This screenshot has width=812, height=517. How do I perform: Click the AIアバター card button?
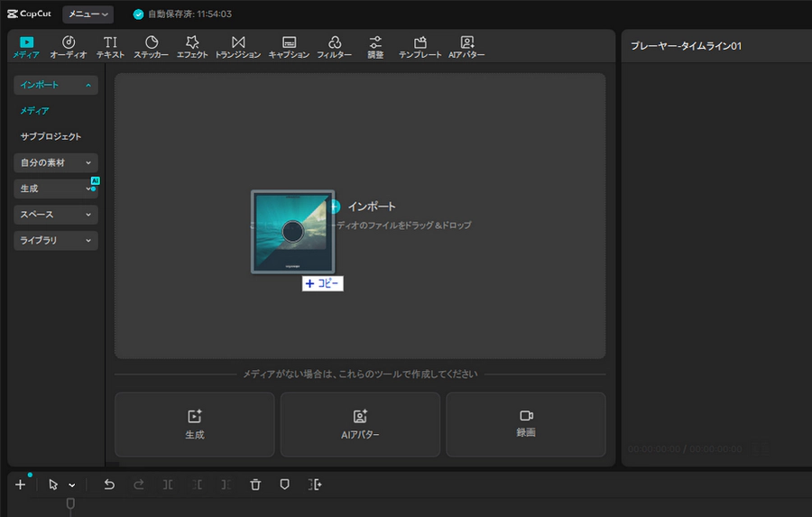coord(360,424)
